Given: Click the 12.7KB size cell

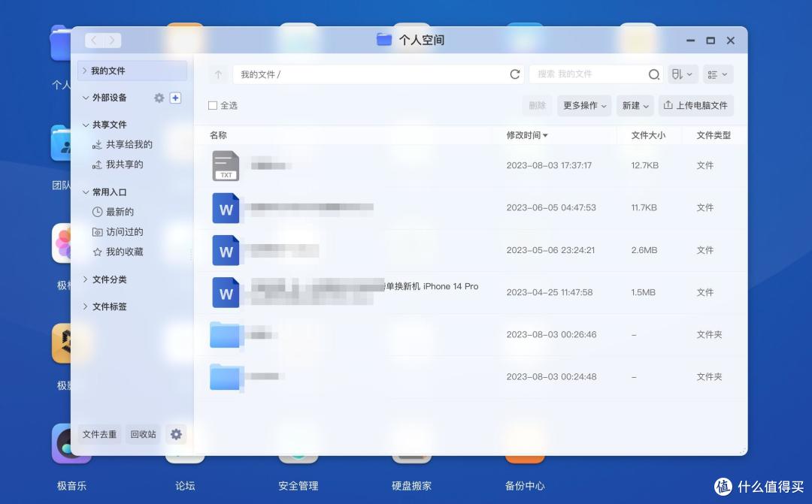Looking at the screenshot, I should click(x=645, y=165).
